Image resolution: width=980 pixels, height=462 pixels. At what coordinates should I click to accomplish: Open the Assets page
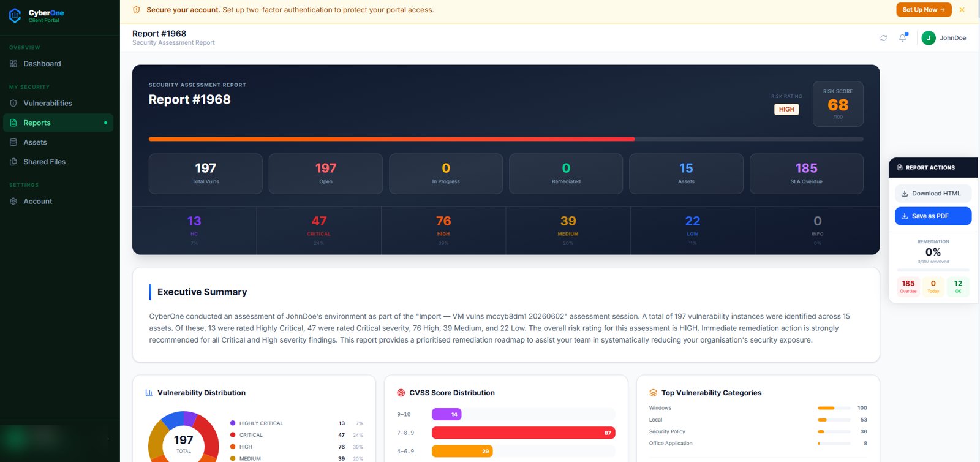(58, 142)
